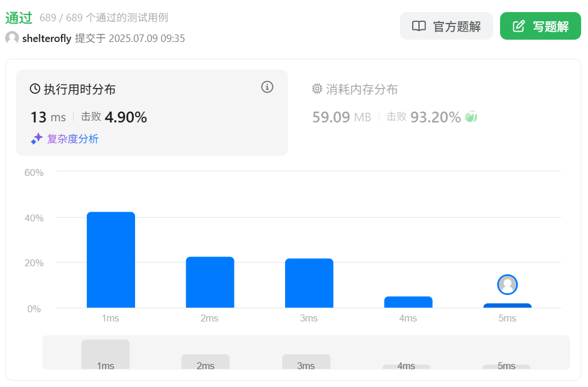Click the shelterofly username
The height and width of the screenshot is (387, 588).
coord(47,39)
